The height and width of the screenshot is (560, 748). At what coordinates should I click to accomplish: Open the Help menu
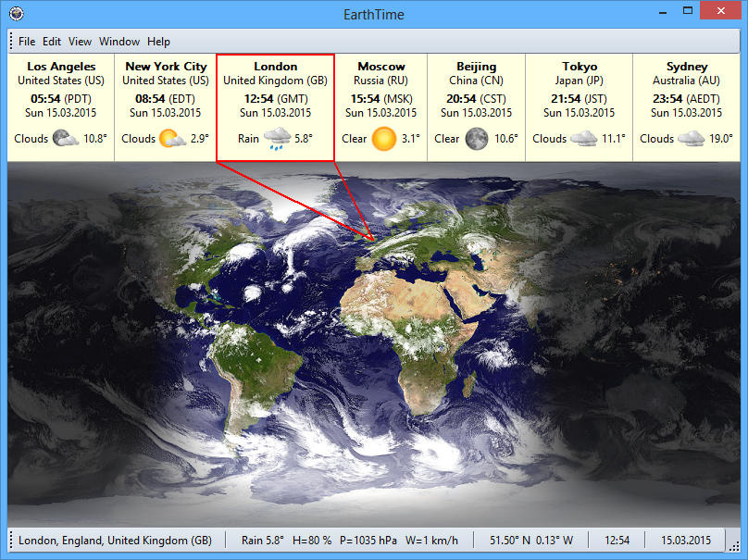point(158,42)
